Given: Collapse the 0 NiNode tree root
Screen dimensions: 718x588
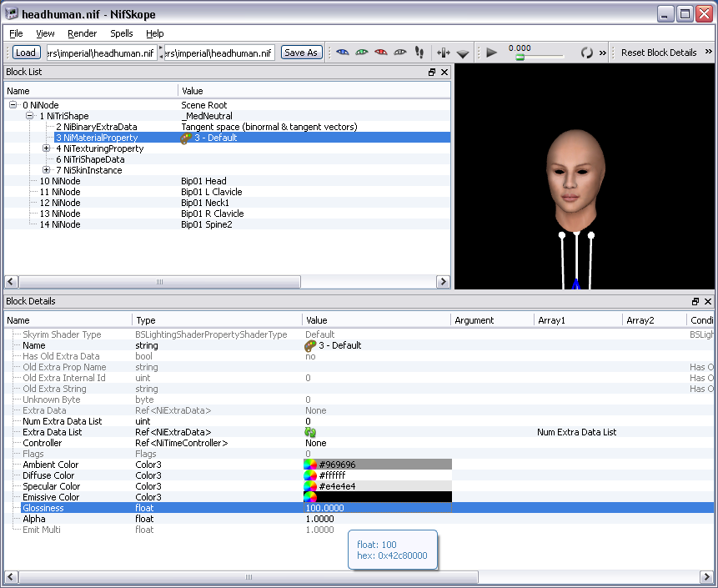Looking at the screenshot, I should (x=13, y=105).
